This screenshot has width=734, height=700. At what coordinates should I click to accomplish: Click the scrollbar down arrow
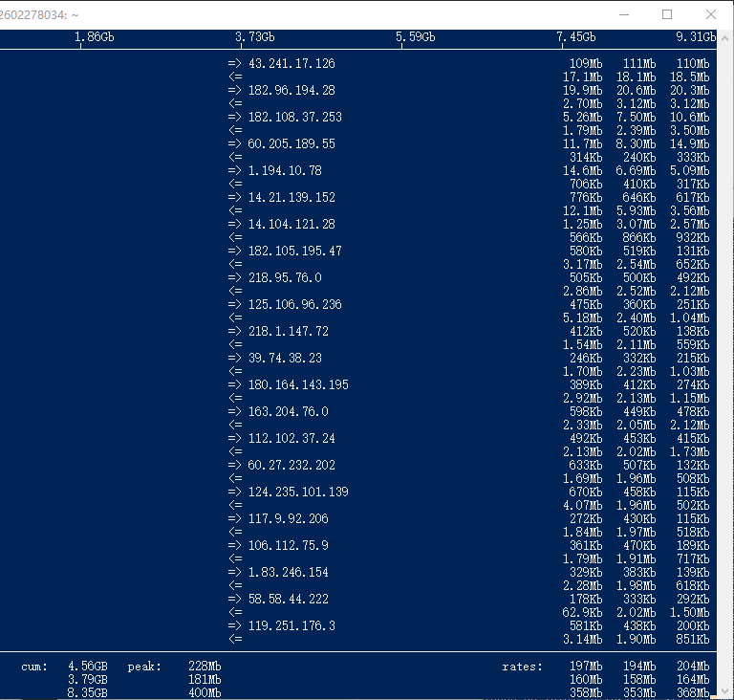pyautogui.click(x=725, y=690)
